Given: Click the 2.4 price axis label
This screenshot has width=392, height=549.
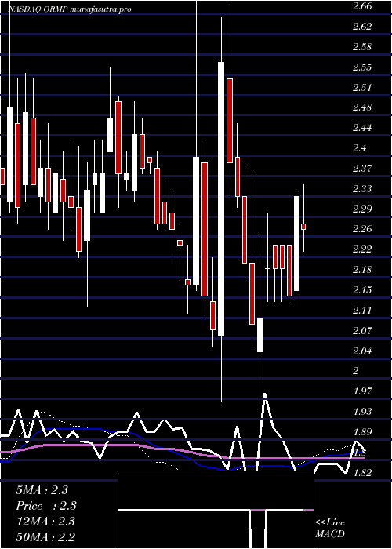Looking at the screenshot, I should click(359, 148).
